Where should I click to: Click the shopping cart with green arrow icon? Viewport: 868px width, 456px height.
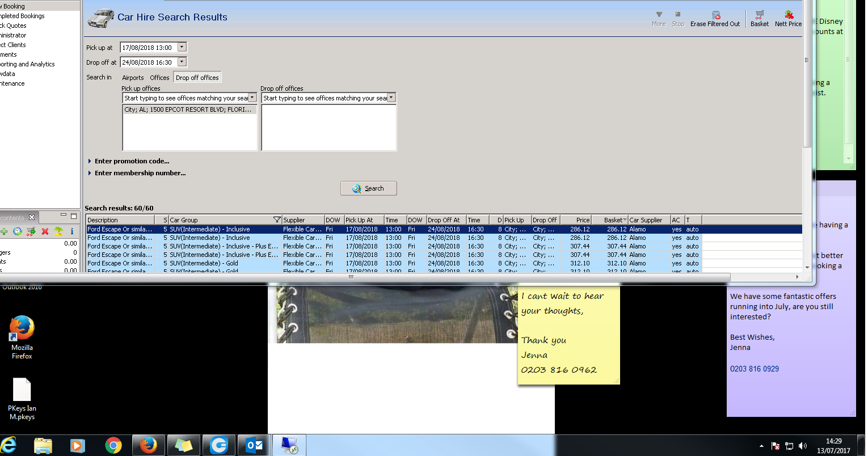click(31, 231)
